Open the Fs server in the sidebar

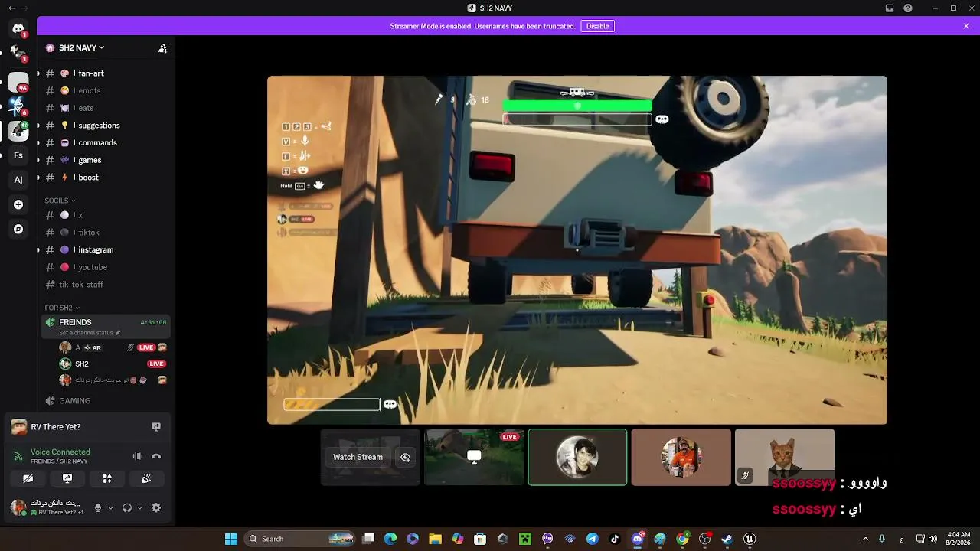click(x=18, y=155)
